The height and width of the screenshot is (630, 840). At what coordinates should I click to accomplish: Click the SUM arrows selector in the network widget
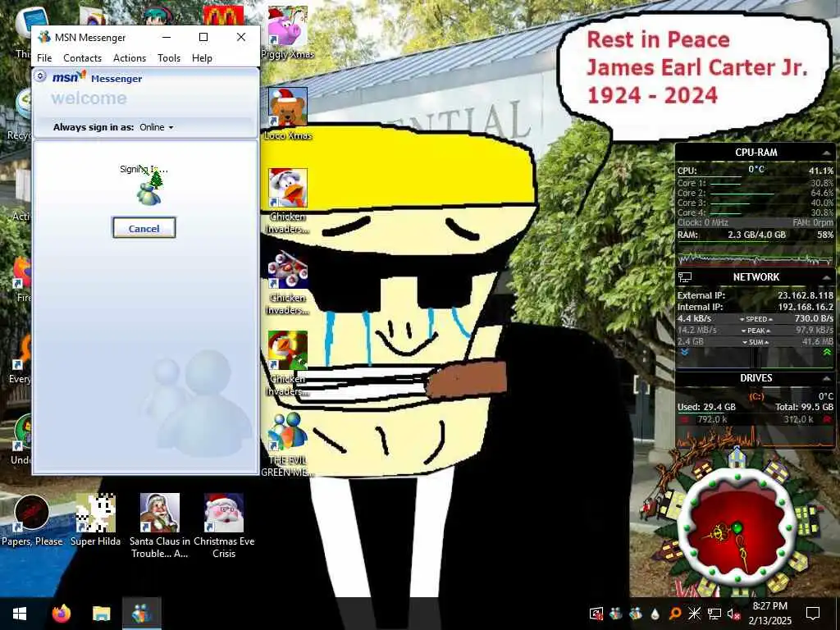[756, 342]
